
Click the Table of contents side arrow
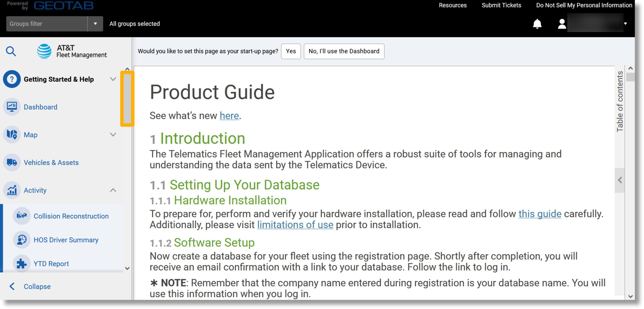620,180
